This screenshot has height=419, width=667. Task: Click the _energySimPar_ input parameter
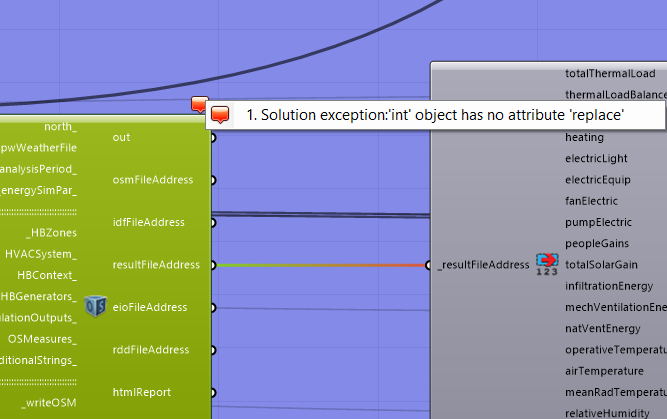(38, 191)
